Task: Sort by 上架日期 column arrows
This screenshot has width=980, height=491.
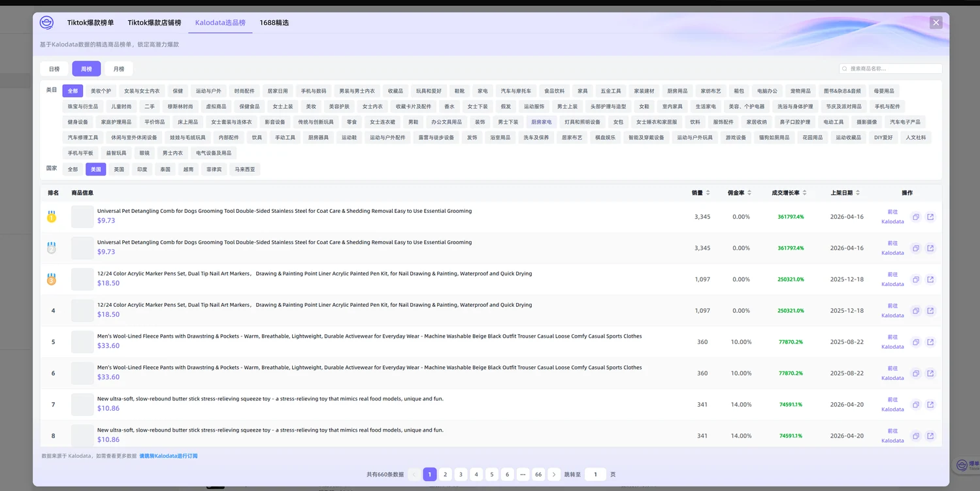Action: [857, 193]
